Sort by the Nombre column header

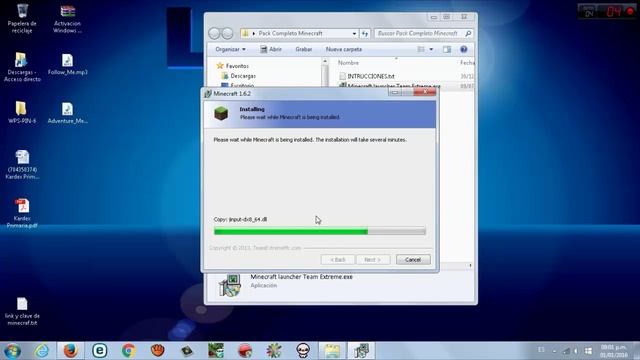[348, 63]
